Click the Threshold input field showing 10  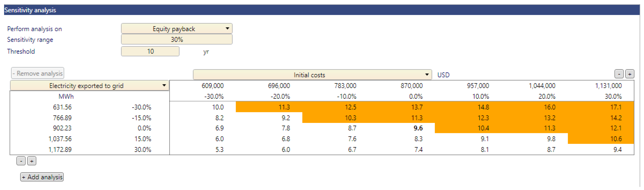click(x=150, y=51)
